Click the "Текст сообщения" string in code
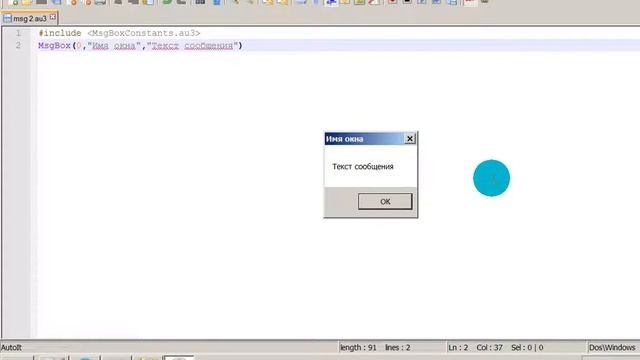This screenshot has width=640, height=360. point(192,45)
